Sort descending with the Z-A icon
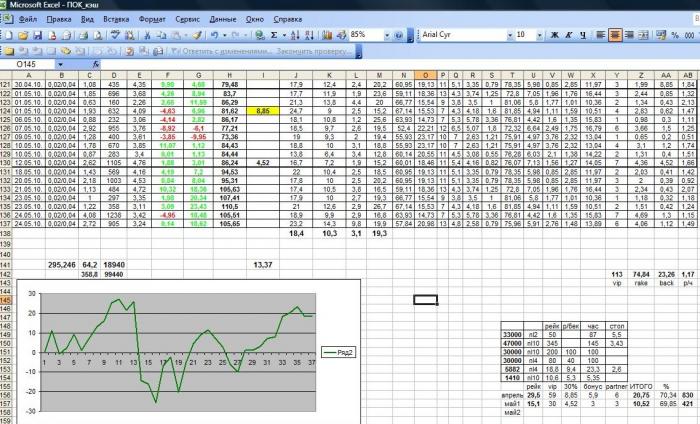Screen dimensions: 700x424 point(309,35)
